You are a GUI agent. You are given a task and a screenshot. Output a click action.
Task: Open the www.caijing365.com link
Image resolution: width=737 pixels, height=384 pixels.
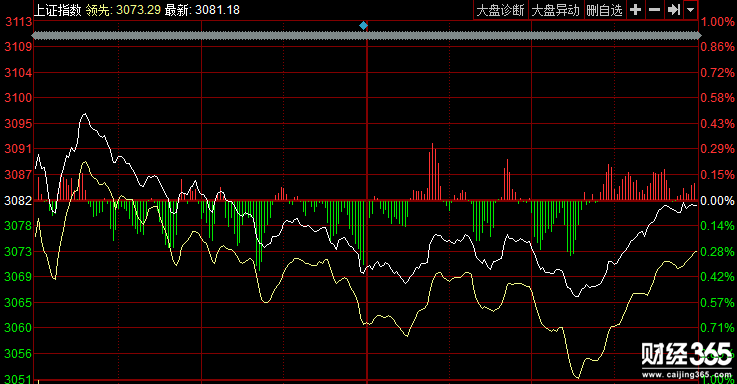pyautogui.click(x=687, y=375)
